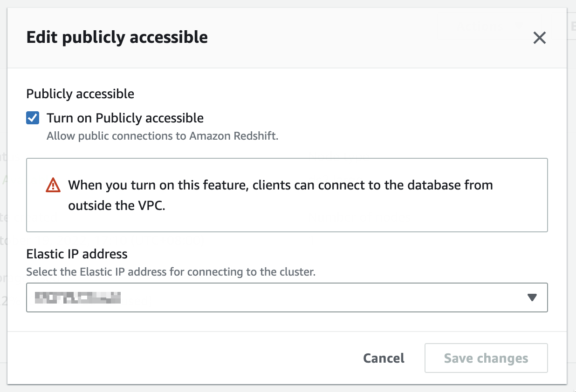Close the Edit publicly accessible dialog
The width and height of the screenshot is (576, 392).
pos(539,38)
